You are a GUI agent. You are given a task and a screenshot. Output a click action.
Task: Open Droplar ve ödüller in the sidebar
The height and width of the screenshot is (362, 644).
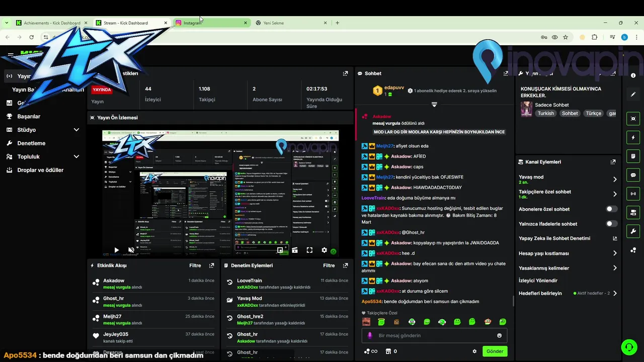click(40, 170)
